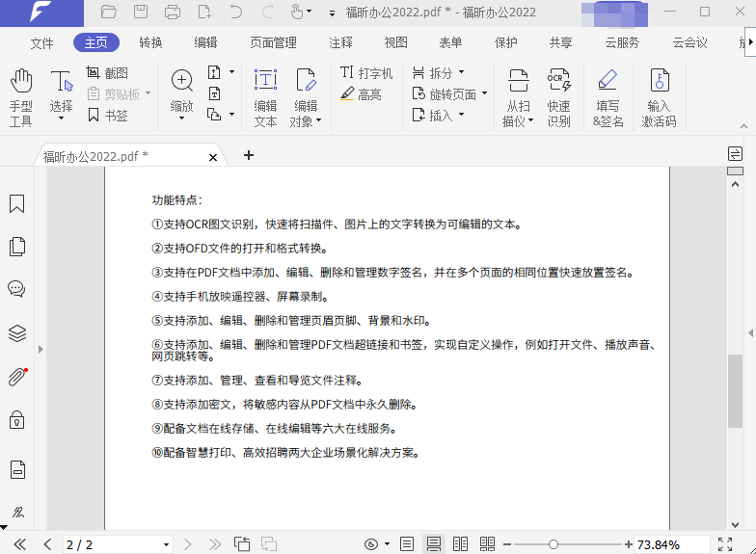
Task: Open the Bookmarks panel in left sidebar
Action: pyautogui.click(x=16, y=204)
